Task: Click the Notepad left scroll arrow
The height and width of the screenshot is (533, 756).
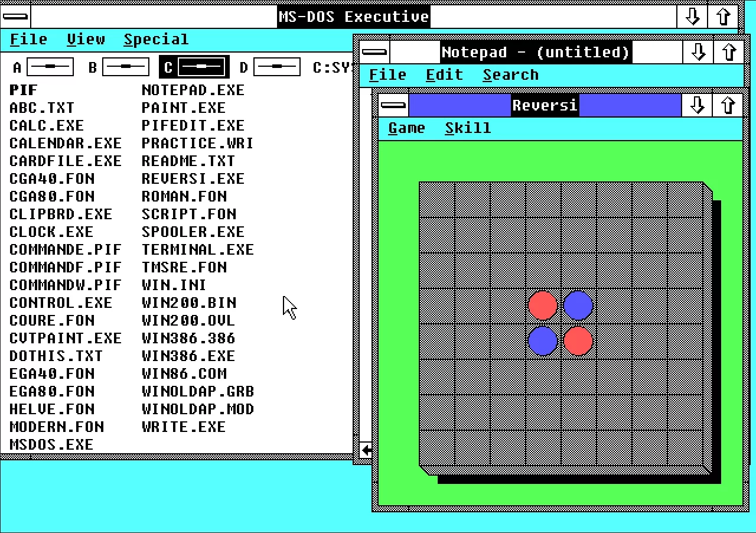Action: [366, 450]
